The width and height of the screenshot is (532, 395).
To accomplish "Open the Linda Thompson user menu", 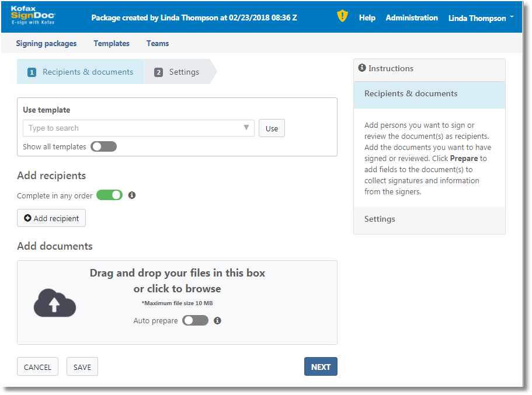I will (481, 18).
